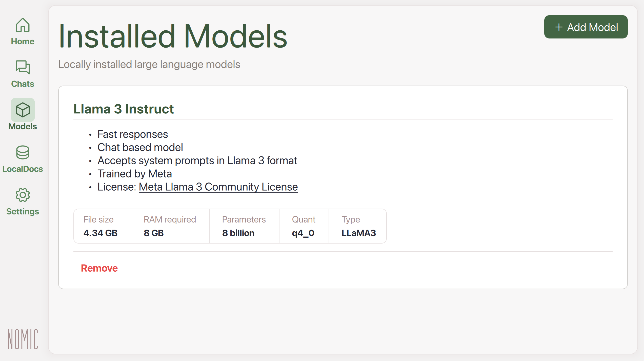This screenshot has width=644, height=361.
Task: Click the 'Locally installed large language models' subtitle
Action: click(149, 64)
